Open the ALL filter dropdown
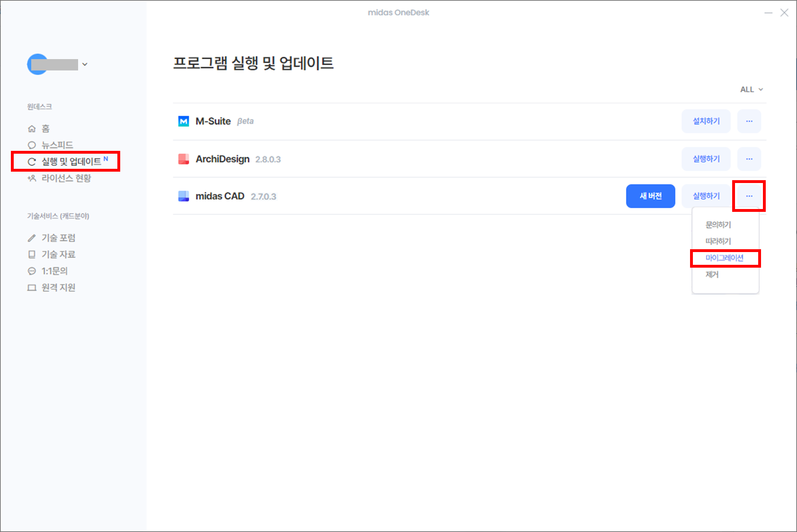797x532 pixels. tap(752, 89)
